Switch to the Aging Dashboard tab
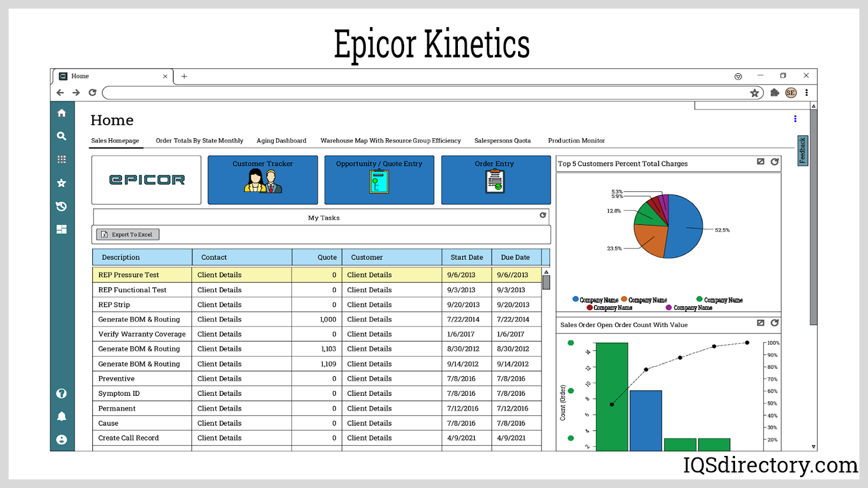This screenshot has width=868, height=488. click(x=281, y=140)
